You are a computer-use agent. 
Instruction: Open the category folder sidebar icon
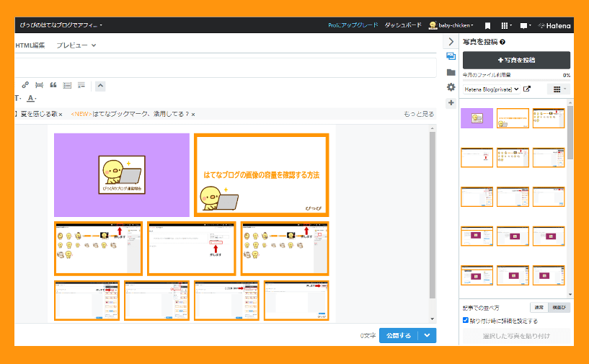[x=451, y=72]
